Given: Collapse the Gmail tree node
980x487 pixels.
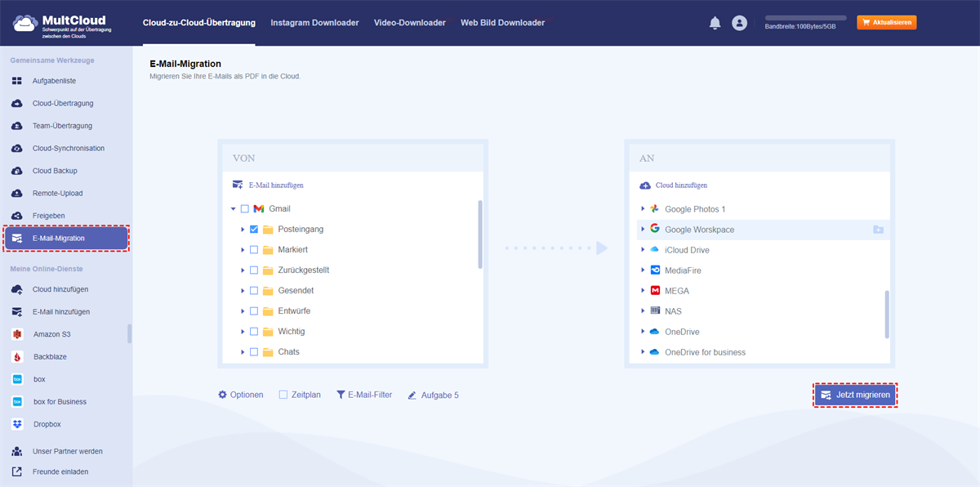Looking at the screenshot, I should pos(234,209).
